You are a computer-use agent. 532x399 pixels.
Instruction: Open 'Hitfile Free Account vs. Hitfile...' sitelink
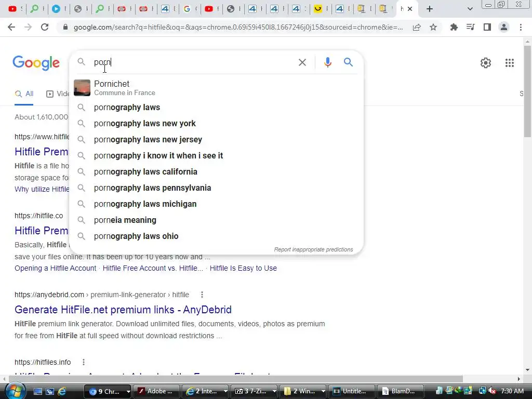coord(153,268)
